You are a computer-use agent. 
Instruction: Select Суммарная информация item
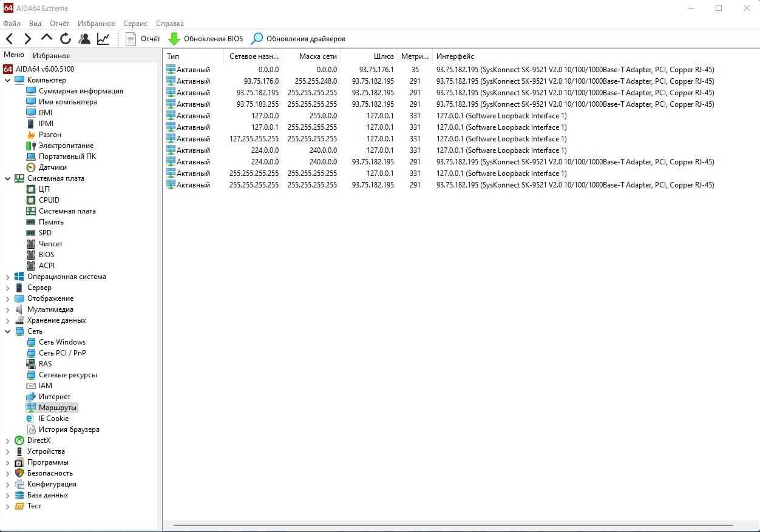(75, 91)
